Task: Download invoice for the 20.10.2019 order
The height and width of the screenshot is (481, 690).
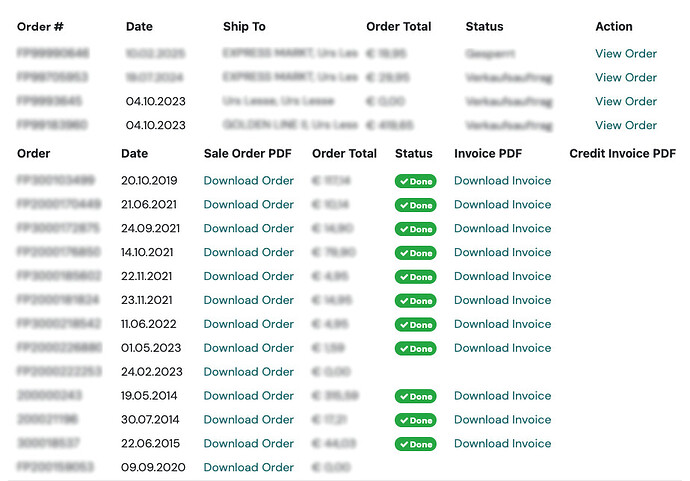Action: (x=503, y=180)
